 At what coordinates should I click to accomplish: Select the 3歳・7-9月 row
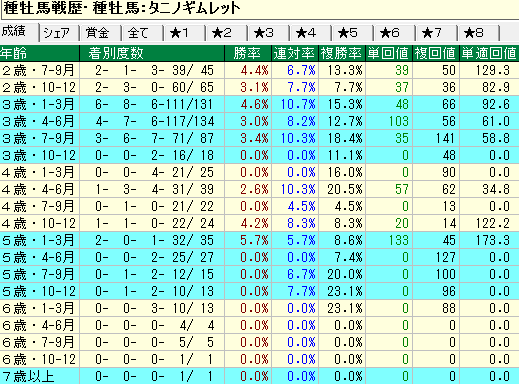[x=259, y=138]
